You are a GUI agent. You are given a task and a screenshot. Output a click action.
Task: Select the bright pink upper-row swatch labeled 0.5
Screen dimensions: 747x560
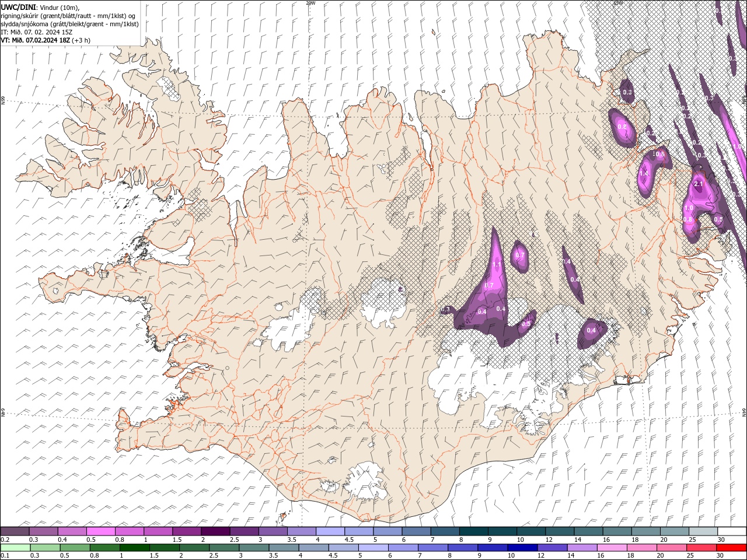pyautogui.click(x=100, y=531)
